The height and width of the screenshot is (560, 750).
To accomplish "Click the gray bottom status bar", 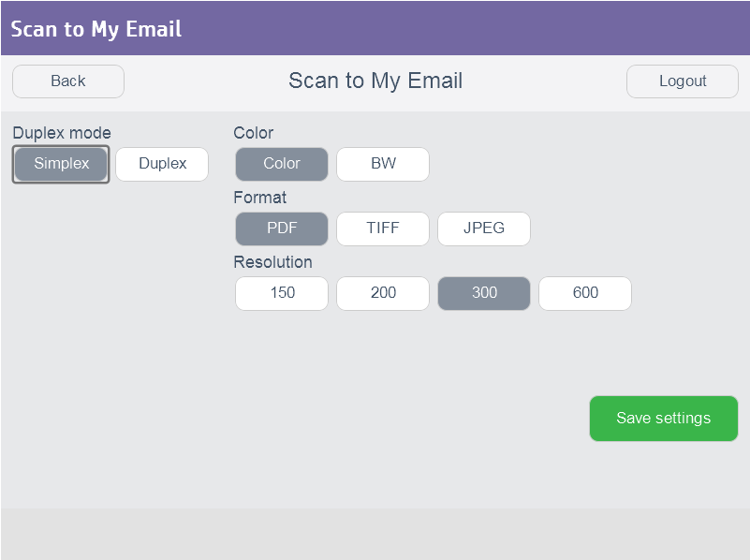I will pos(375,534).
